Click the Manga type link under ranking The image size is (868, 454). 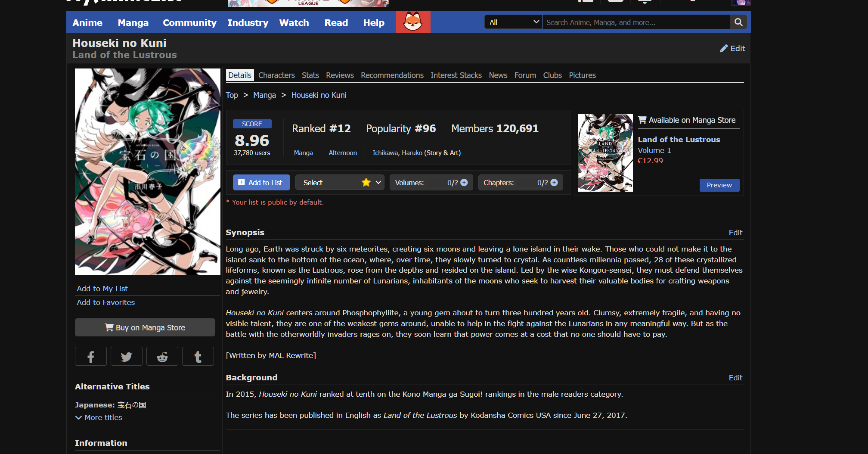303,153
